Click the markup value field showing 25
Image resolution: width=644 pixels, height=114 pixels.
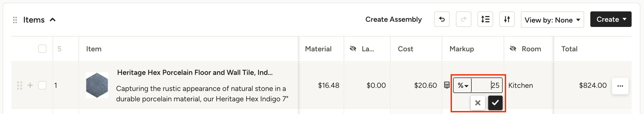[487, 85]
